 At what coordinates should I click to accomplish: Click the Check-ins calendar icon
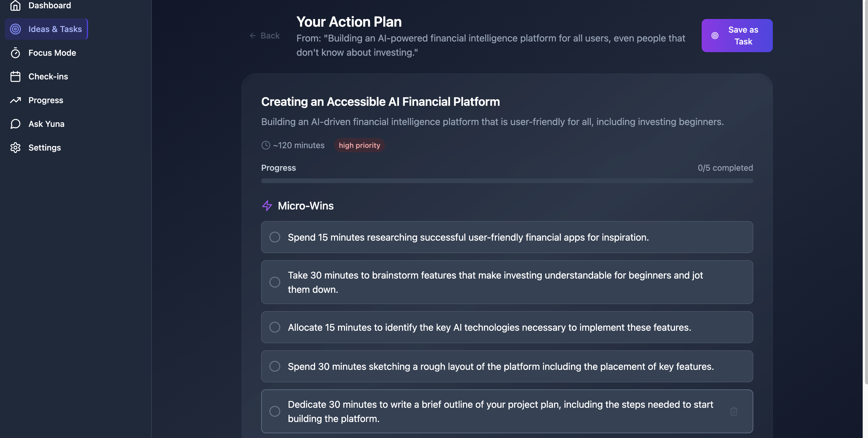tap(15, 76)
